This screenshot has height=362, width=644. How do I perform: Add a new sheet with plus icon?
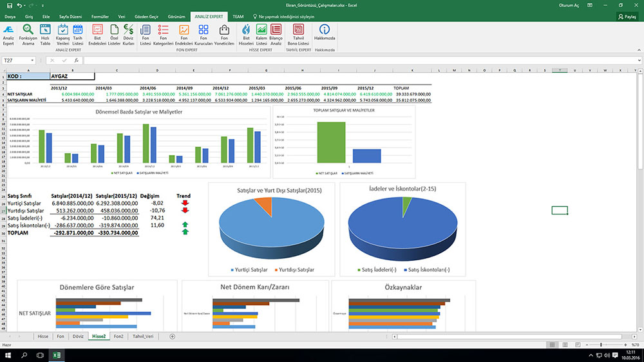(x=172, y=336)
